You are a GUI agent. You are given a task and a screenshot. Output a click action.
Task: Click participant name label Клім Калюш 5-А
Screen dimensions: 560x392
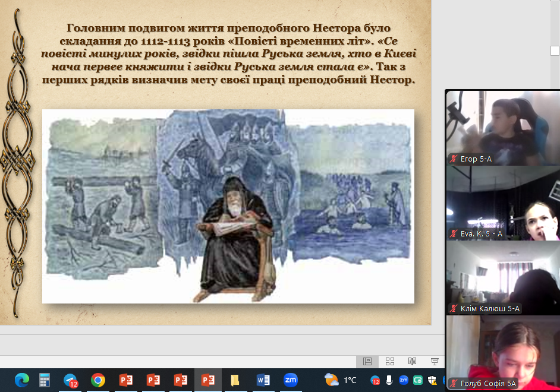490,308
